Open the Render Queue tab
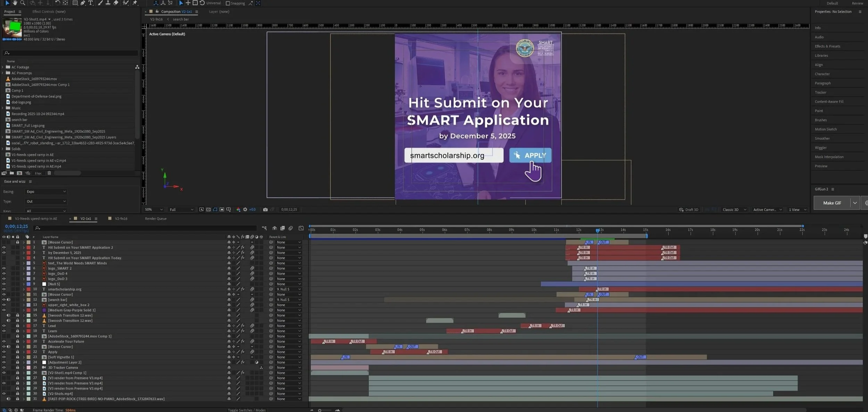Screen dimensions: 868x412 pos(156,219)
